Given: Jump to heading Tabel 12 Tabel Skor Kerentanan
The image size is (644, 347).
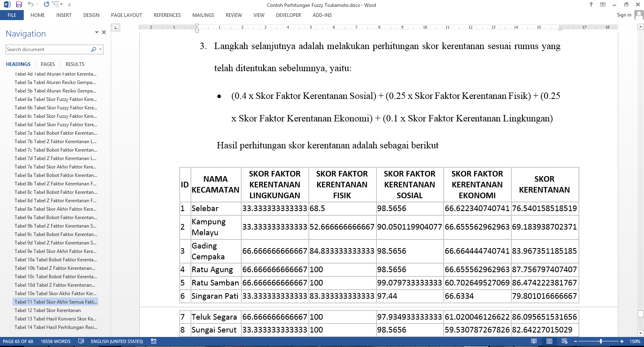Looking at the screenshot, I should [x=47, y=310].
